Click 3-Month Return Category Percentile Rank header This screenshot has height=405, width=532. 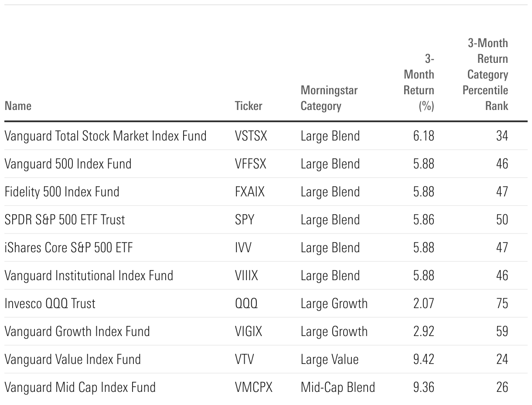coord(488,75)
